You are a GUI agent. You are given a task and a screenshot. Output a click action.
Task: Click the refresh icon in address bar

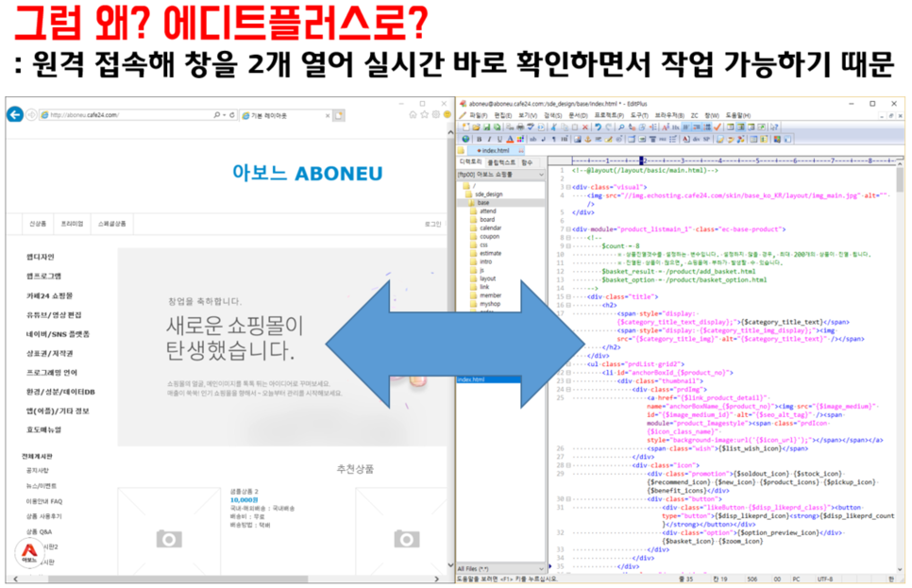tap(231, 115)
